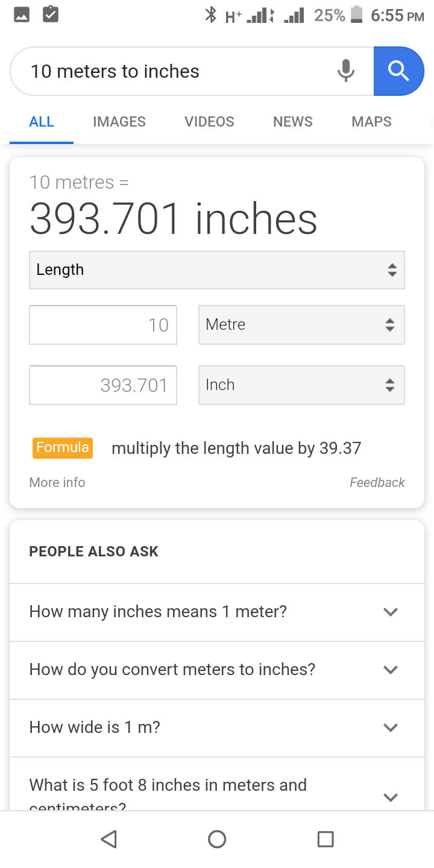Screen dimensions: 434x868
Task: Tap the Android back navigation icon
Action: [108, 839]
